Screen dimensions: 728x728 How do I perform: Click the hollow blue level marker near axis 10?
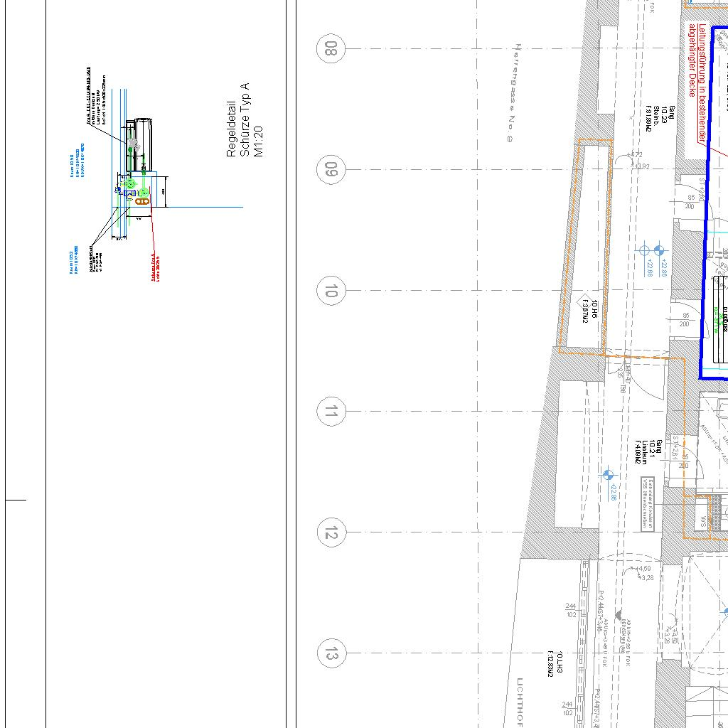pos(644,251)
